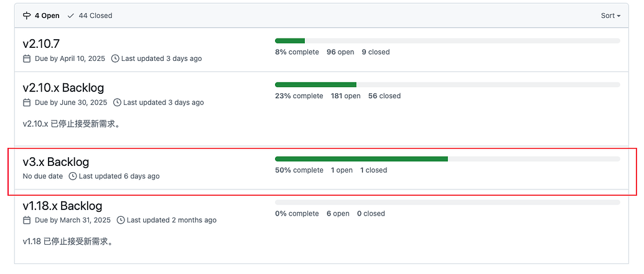Click the checkmark icon beside 44 Closed
The image size is (644, 274).
point(71,16)
